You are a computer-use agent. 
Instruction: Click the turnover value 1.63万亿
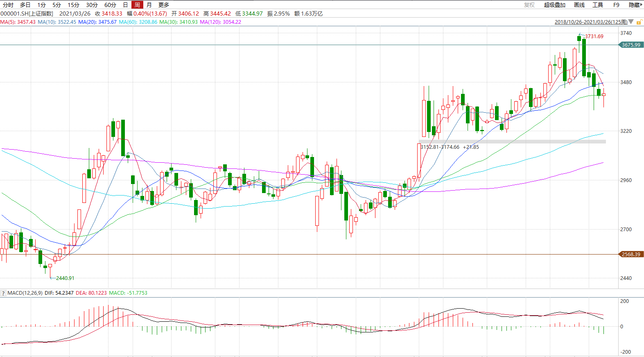pyautogui.click(x=312, y=14)
